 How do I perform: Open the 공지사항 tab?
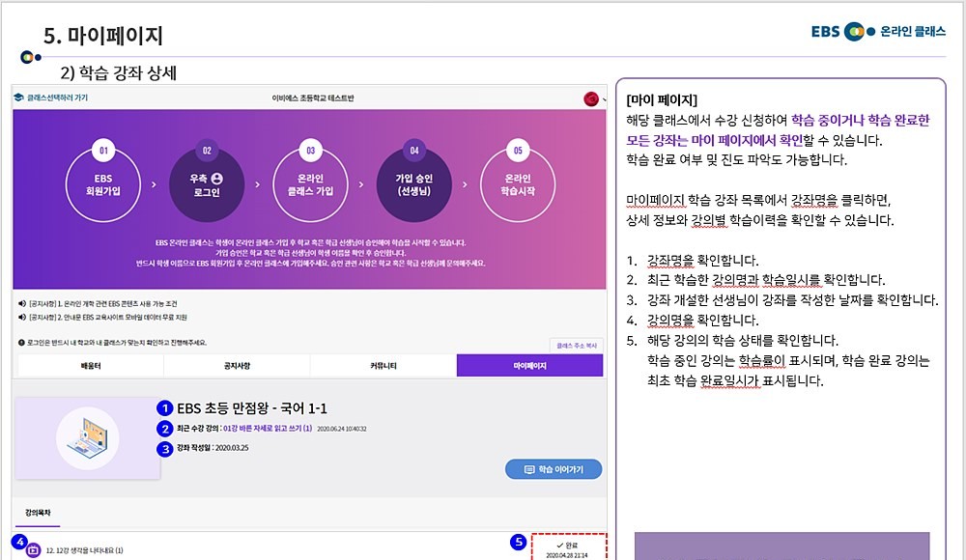[x=237, y=366]
